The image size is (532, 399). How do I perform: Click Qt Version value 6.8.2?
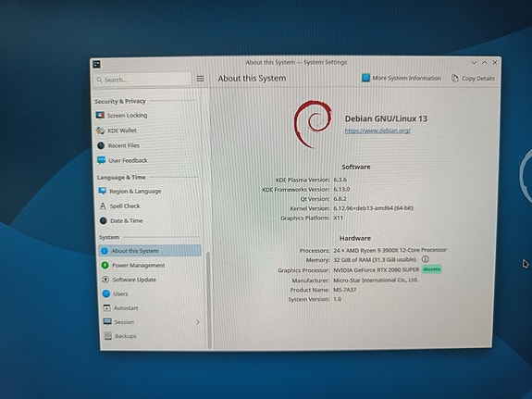coord(340,199)
